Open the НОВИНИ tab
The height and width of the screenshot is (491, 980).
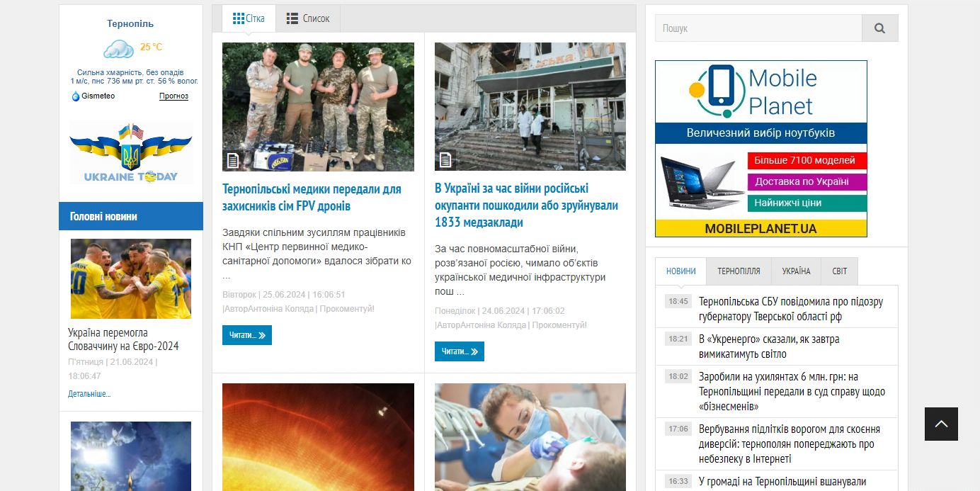coord(680,271)
